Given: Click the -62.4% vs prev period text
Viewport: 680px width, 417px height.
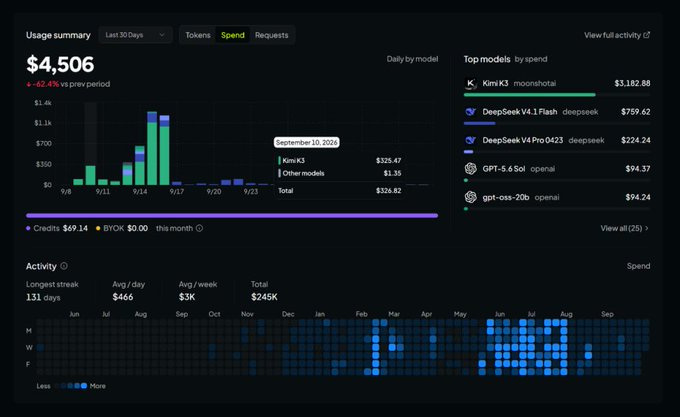Looking at the screenshot, I should click(68, 84).
